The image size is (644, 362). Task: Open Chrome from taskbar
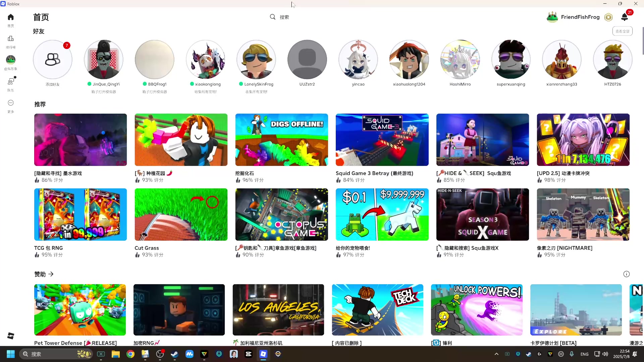[130, 354]
